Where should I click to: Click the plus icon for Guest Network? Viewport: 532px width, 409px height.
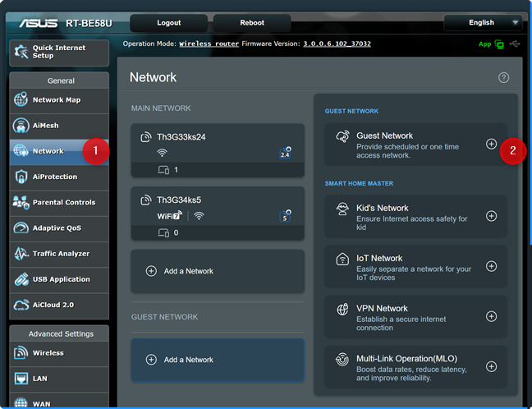coord(491,144)
